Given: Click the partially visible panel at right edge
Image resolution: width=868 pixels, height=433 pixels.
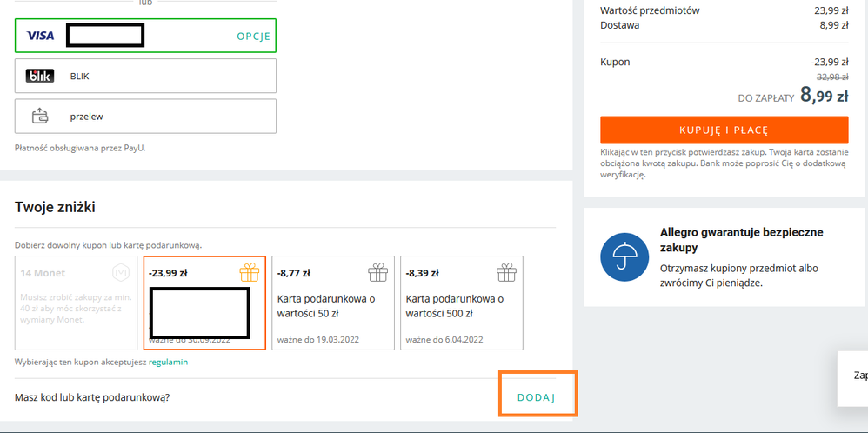Looking at the screenshot, I should tap(853, 377).
